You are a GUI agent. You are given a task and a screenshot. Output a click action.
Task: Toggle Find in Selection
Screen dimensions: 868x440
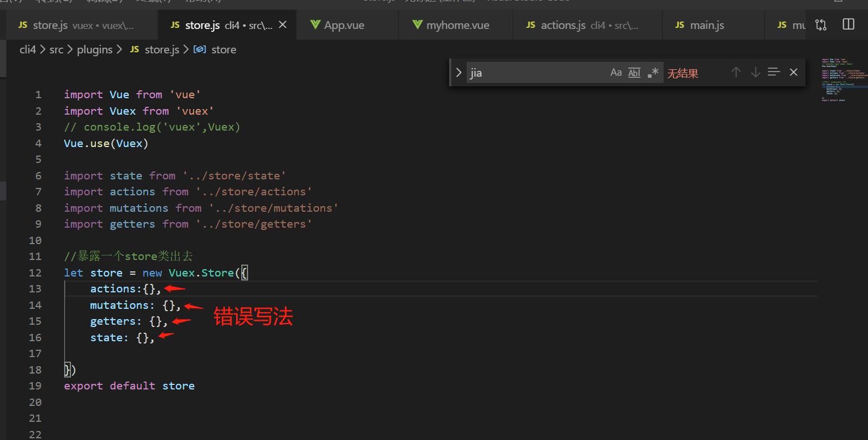(x=774, y=72)
